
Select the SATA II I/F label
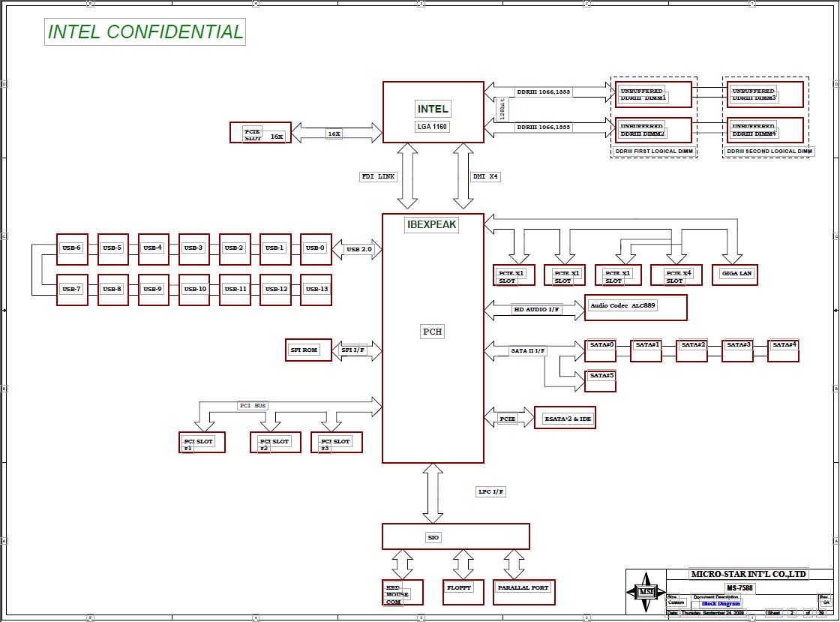pyautogui.click(x=528, y=351)
